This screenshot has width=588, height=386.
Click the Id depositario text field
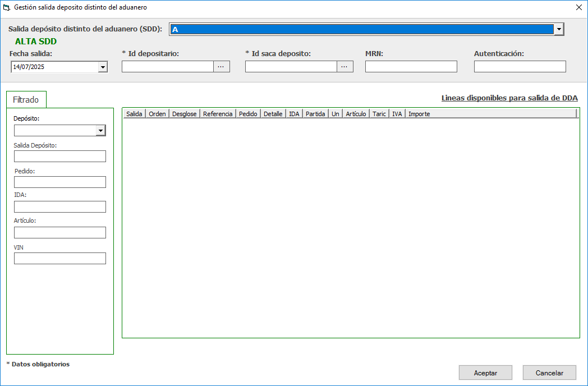coord(167,67)
